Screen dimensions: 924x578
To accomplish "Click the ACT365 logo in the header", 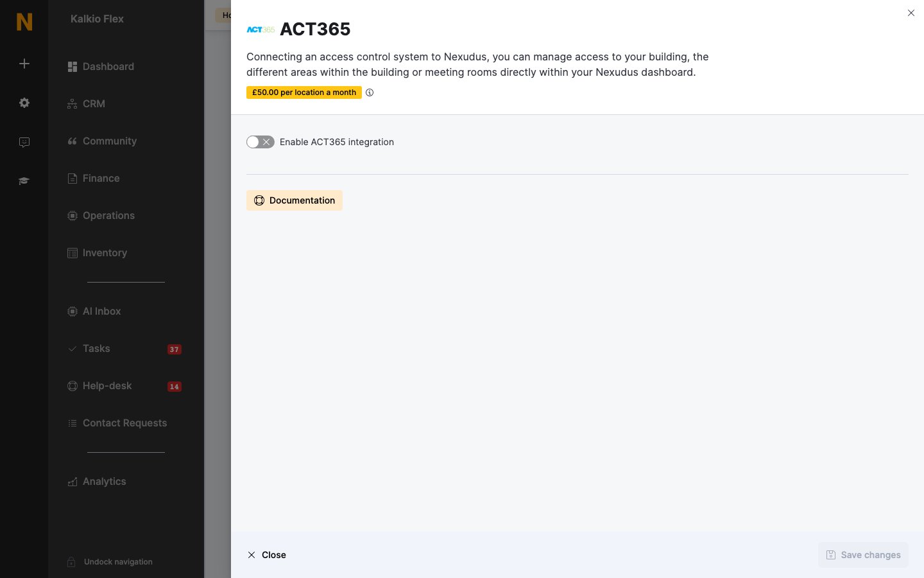I will pyautogui.click(x=261, y=30).
